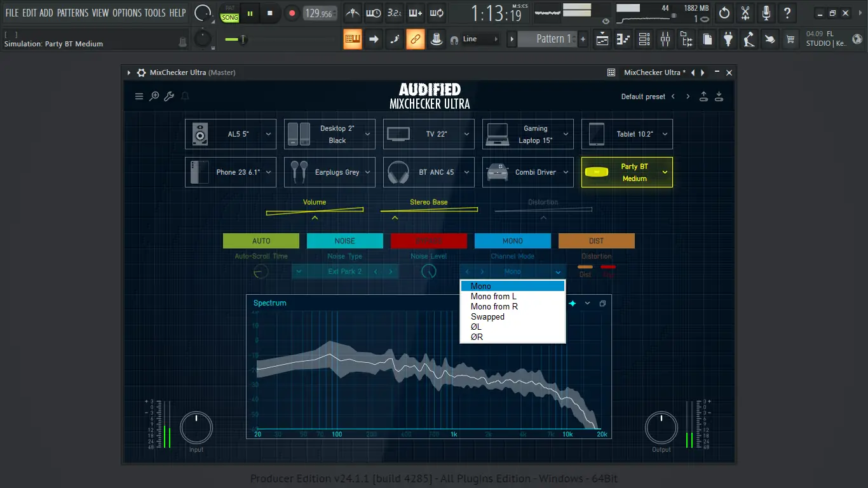The width and height of the screenshot is (868, 488).
Task: Click the metronome icon in the toolbar
Action: [353, 13]
